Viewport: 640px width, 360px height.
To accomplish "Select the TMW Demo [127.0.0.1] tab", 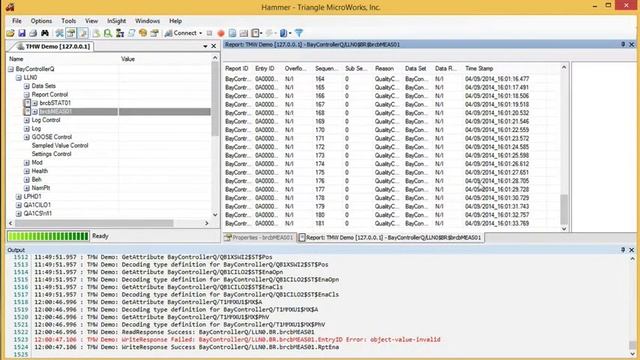I will (52, 47).
